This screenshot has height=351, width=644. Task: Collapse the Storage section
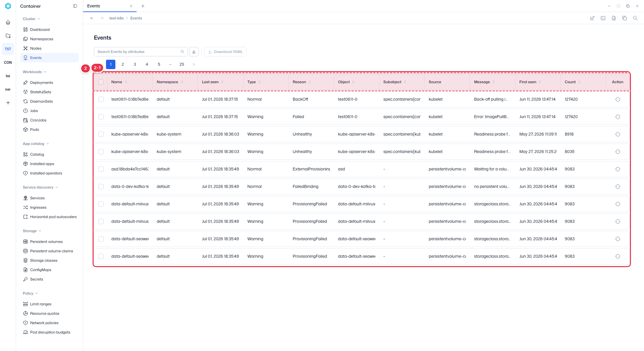[x=32, y=231]
